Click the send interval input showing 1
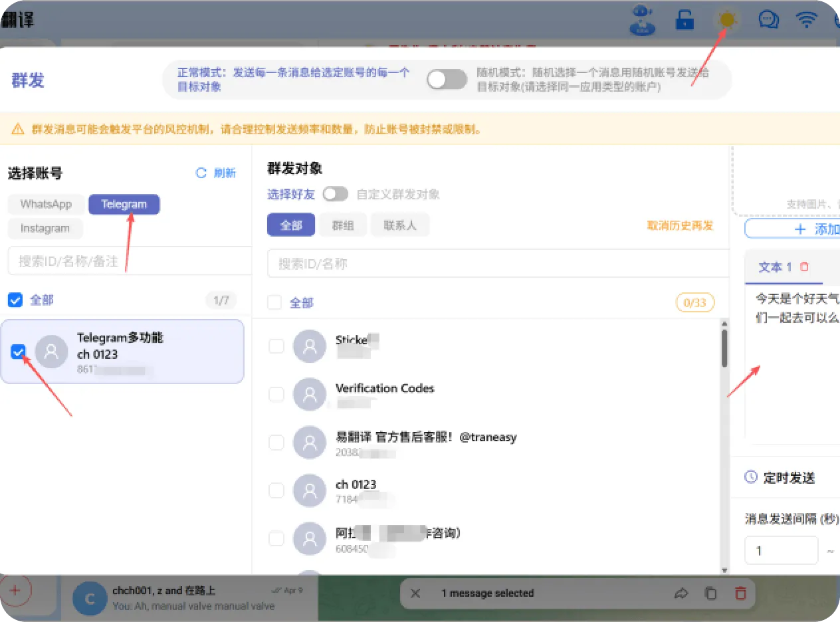Screen dimensions: 840x622 point(781,550)
